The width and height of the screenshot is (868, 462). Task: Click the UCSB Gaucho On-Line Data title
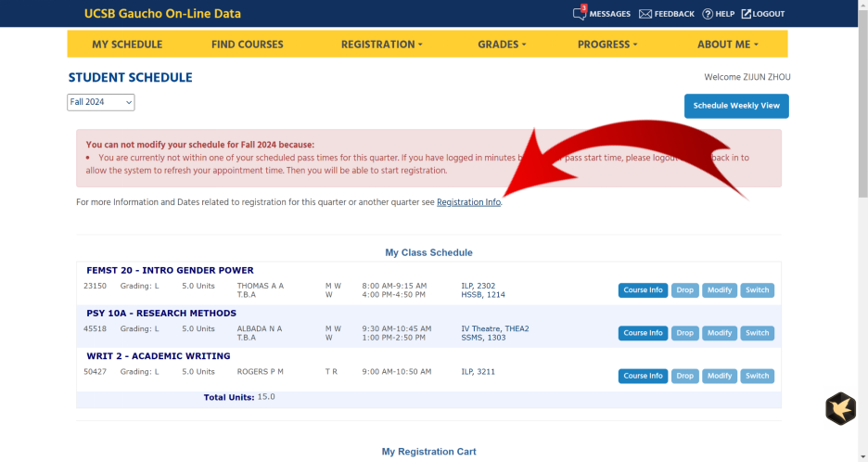pos(162,14)
